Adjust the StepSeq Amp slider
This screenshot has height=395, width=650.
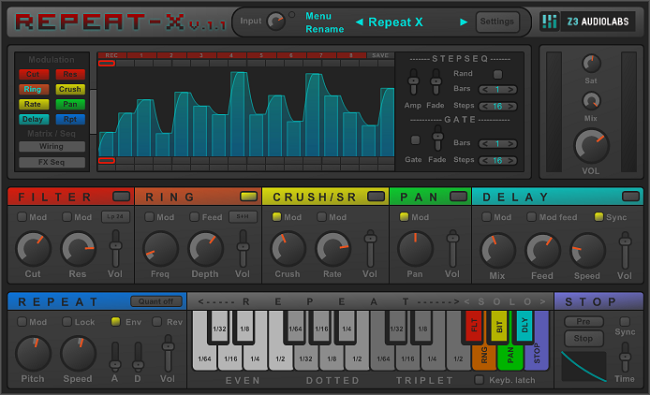(413, 82)
